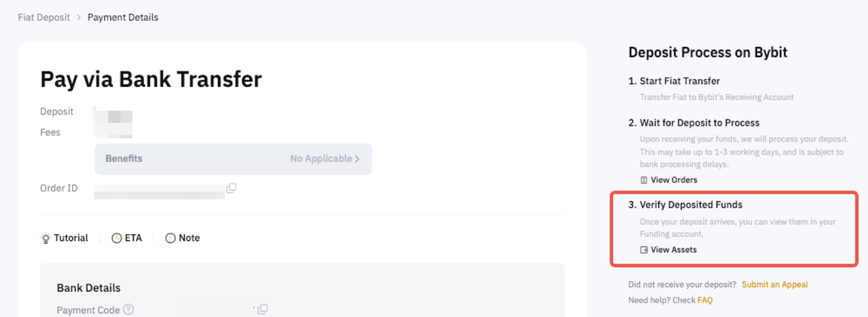868x317 pixels.
Task: Open the Benefits row
Action: (x=233, y=159)
